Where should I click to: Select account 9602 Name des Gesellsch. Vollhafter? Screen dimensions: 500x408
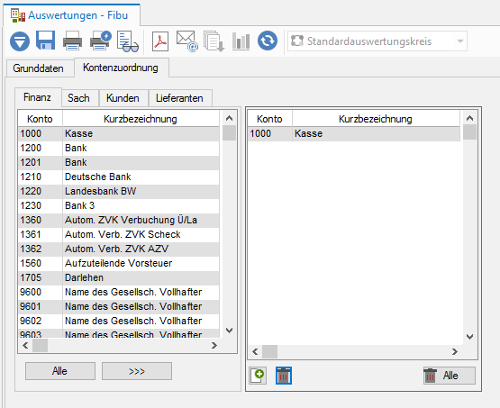click(x=119, y=321)
